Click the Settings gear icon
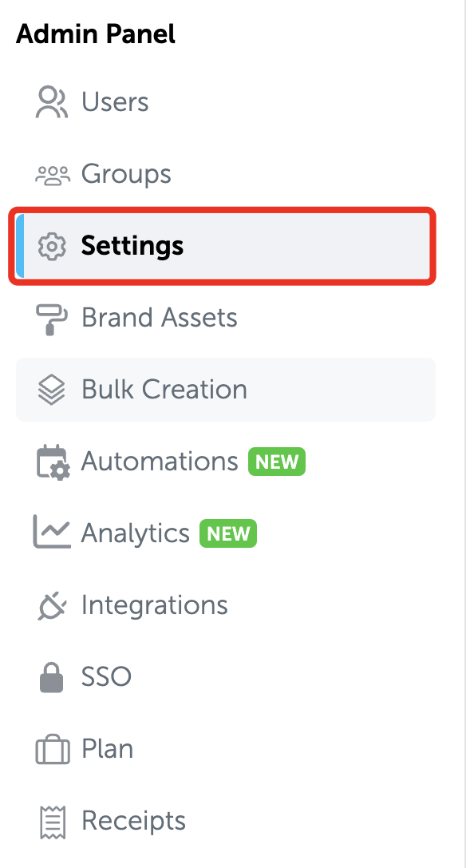This screenshot has width=466, height=868. tap(52, 246)
